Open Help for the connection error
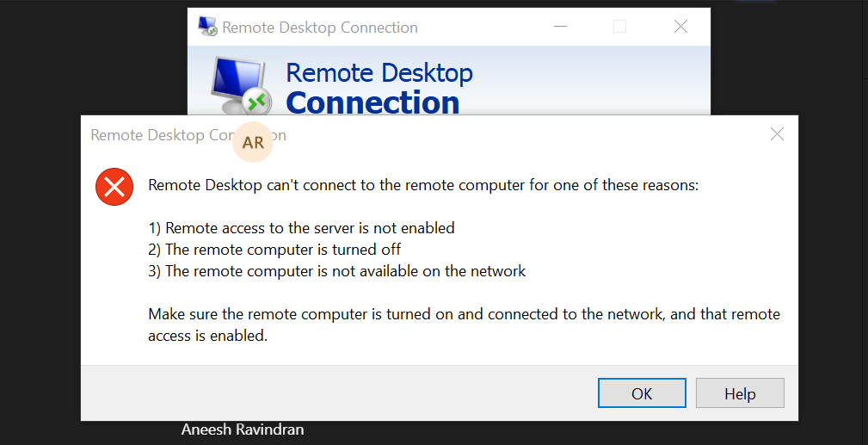 click(x=740, y=392)
